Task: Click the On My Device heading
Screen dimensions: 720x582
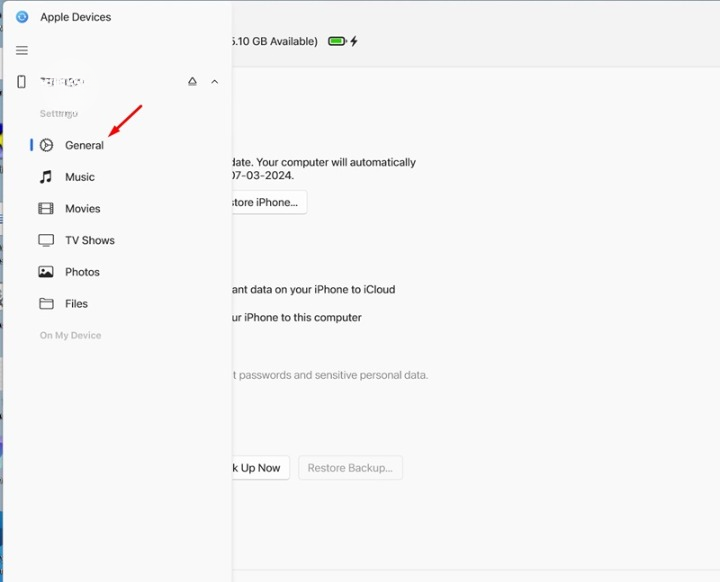Action: (70, 335)
